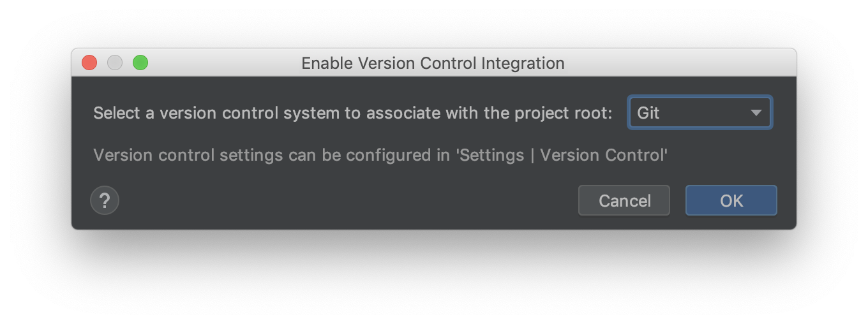Screen dimensions: 868x324
Task: Open the version control system combo box
Action: (700, 113)
